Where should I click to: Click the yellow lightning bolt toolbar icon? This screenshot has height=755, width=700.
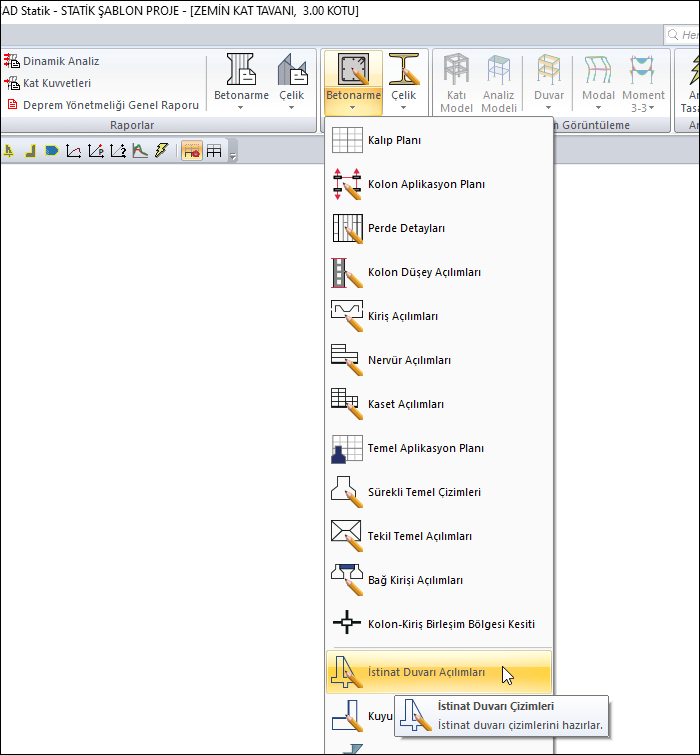[162, 151]
